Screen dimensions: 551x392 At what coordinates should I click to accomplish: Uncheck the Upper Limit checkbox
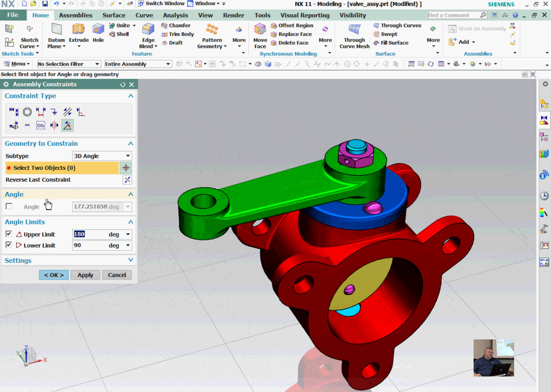click(9, 234)
